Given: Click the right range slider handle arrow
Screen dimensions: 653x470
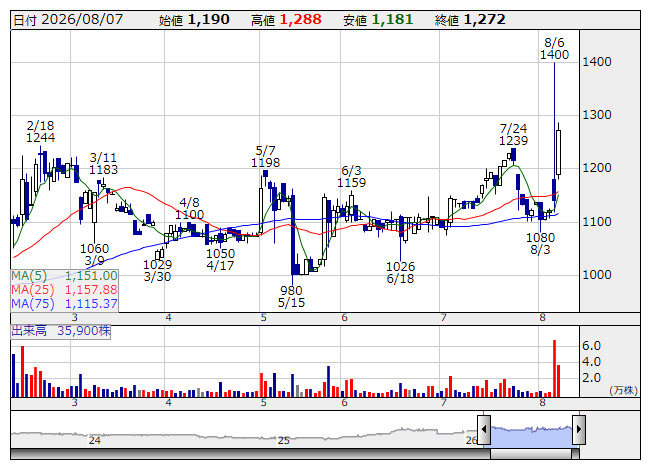Looking at the screenshot, I should (579, 430).
